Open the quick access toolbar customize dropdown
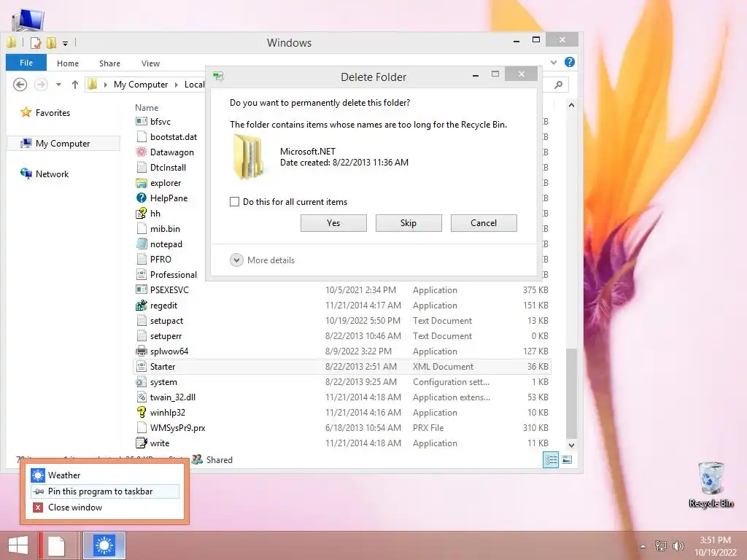The image size is (747, 560). 65,43
